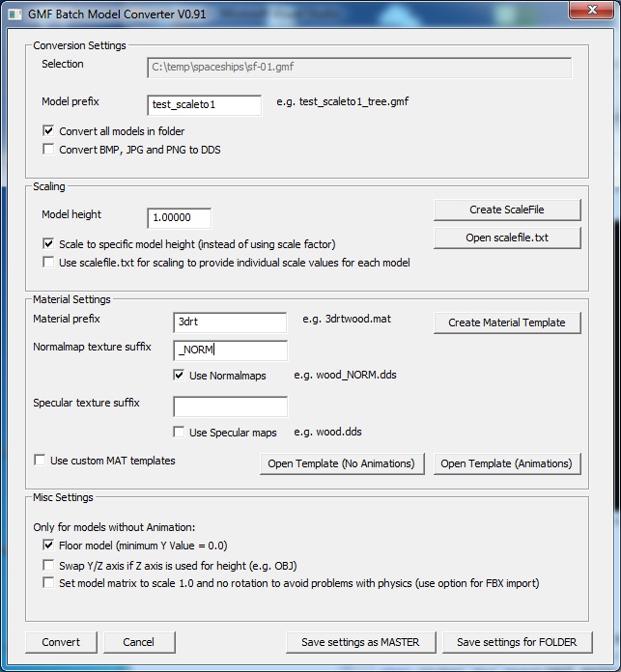Enable the 'Use Specular maps' checkbox
The width and height of the screenshot is (621, 672).
coord(180,433)
